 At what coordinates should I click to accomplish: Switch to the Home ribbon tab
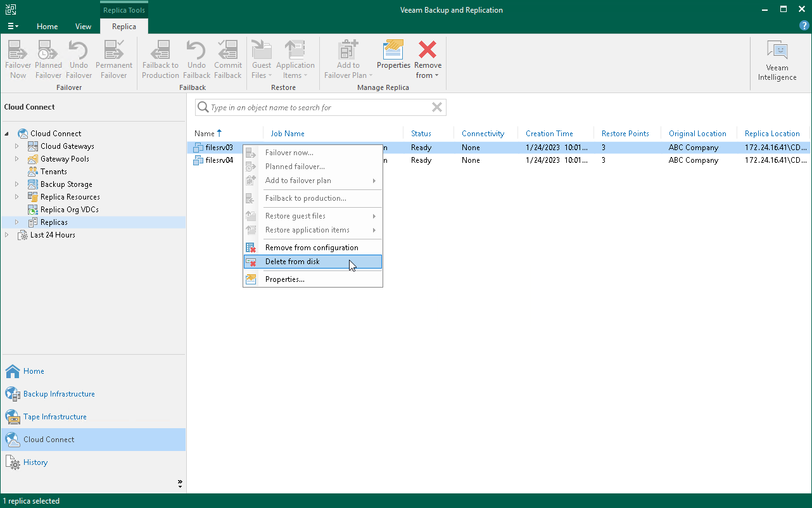pos(48,27)
